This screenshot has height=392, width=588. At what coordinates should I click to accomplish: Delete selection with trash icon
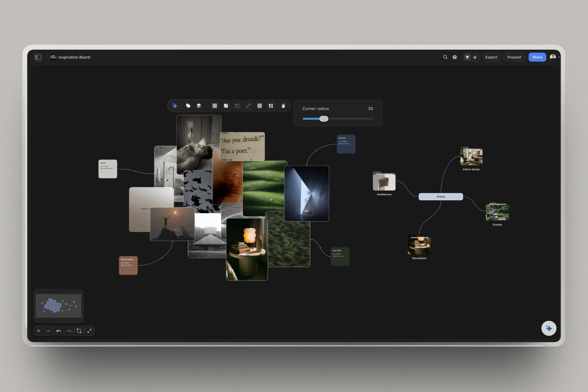tap(283, 106)
